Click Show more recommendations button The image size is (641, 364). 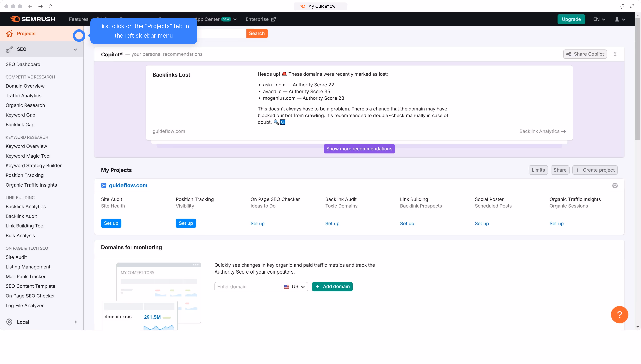click(x=359, y=149)
